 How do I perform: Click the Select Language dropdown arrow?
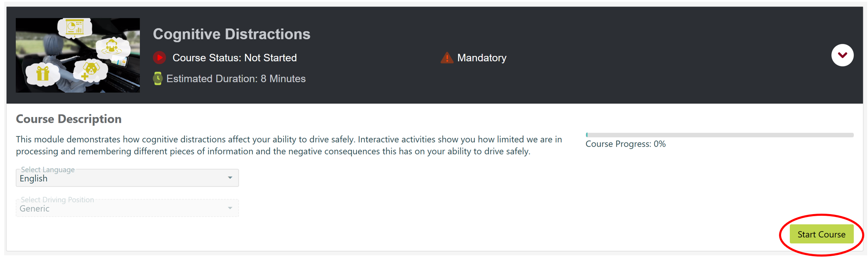point(230,178)
